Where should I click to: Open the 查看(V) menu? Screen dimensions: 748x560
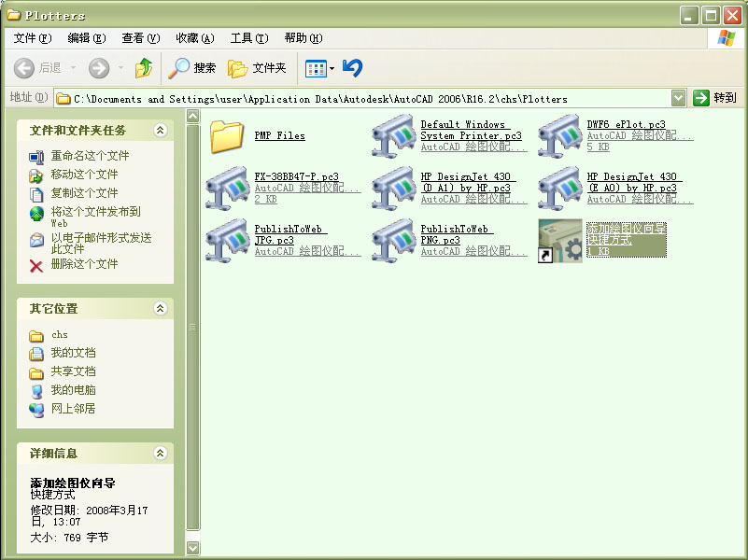(141, 38)
